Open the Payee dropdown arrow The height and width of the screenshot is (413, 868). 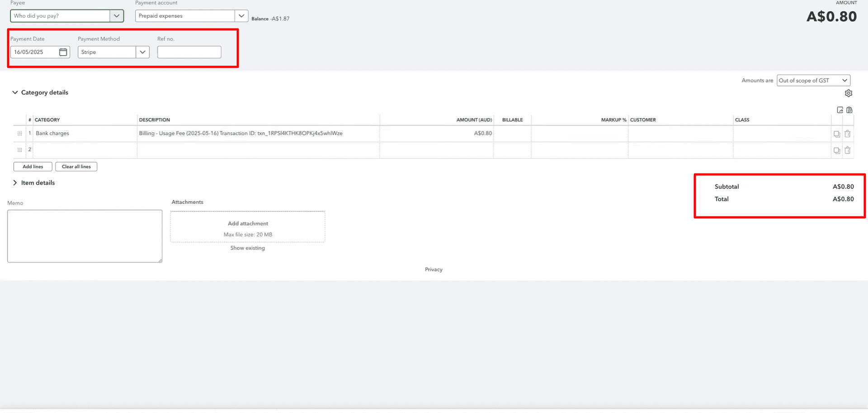[x=117, y=16]
